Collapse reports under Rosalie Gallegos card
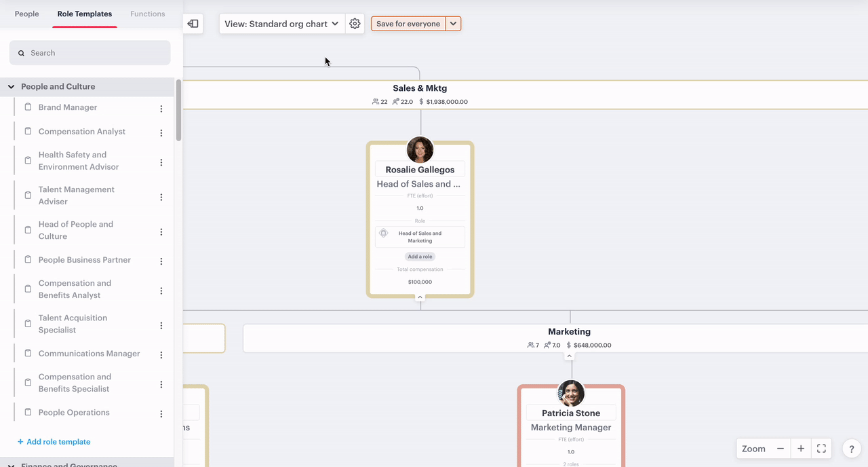868x467 pixels. coord(420,297)
